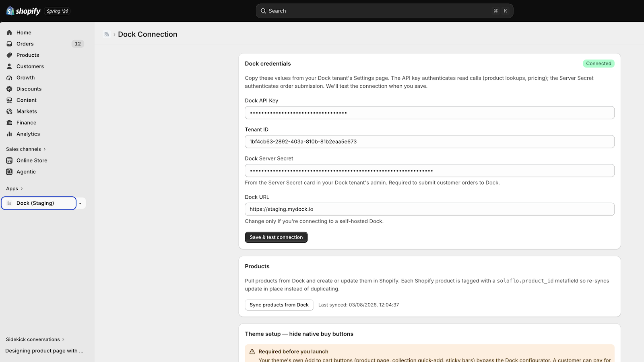Click the Discounts badge icon
Screen dimensions: 644x362
click(9, 89)
